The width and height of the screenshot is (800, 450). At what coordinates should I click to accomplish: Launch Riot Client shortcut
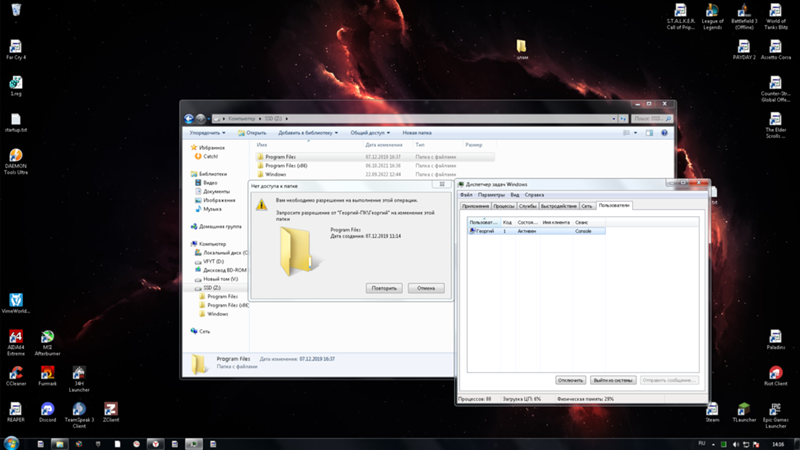pyautogui.click(x=776, y=376)
